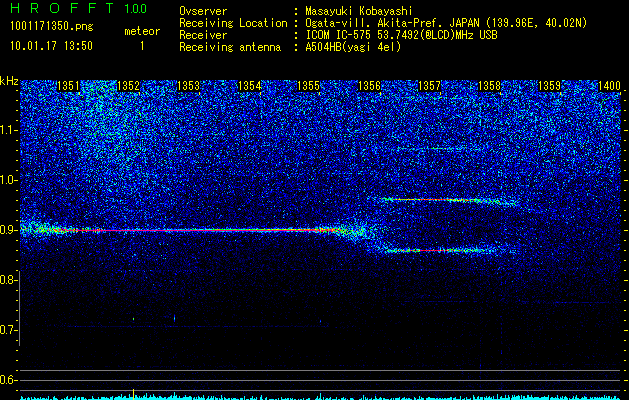Image resolution: width=629 pixels, height=400 pixels.
Task: Click the 0.7 kHz axis label
Action: tap(9, 330)
